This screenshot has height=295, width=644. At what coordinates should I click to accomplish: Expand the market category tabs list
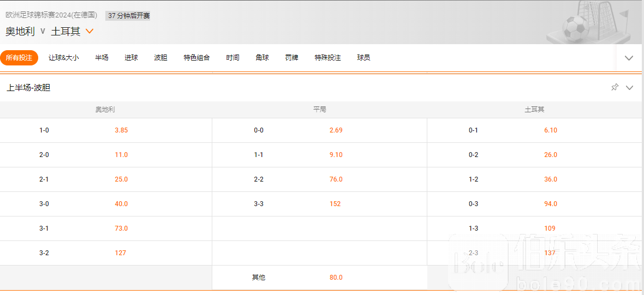[x=629, y=58]
